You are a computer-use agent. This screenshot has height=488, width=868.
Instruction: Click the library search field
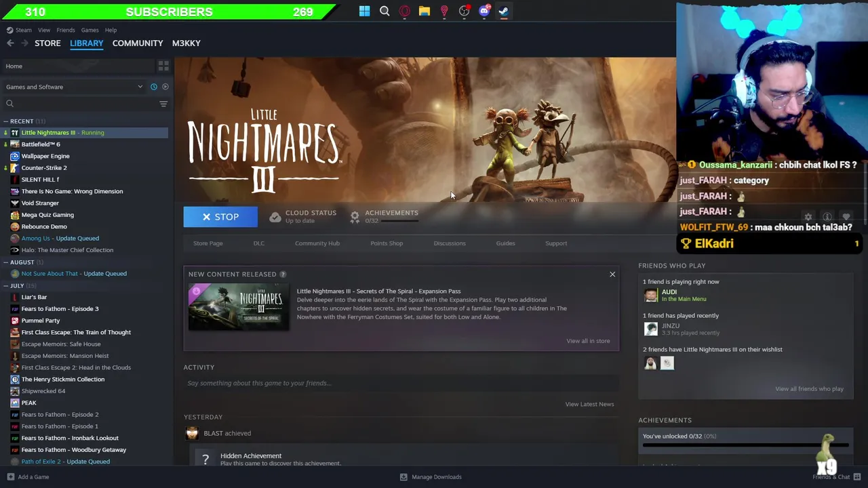(81, 104)
